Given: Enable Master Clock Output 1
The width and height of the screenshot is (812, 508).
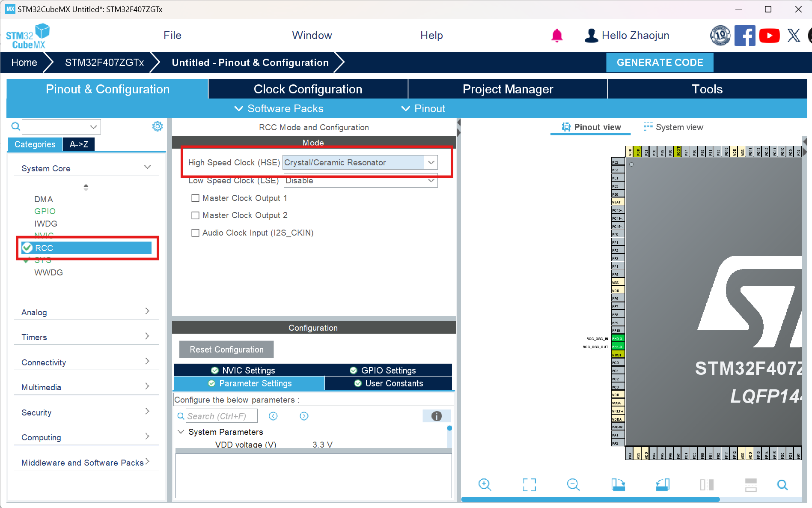Looking at the screenshot, I should tap(196, 198).
